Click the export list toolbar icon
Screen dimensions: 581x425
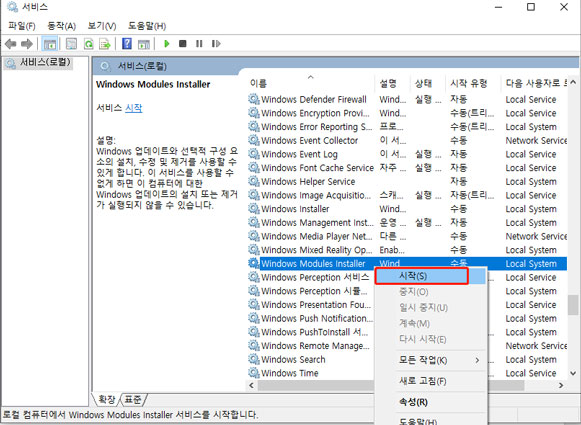[x=105, y=44]
